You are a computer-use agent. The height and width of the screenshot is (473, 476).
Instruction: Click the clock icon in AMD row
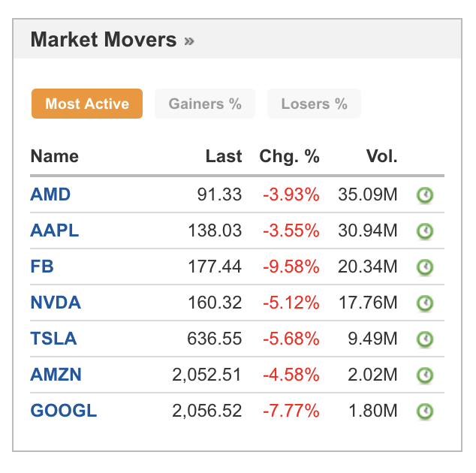tap(425, 195)
